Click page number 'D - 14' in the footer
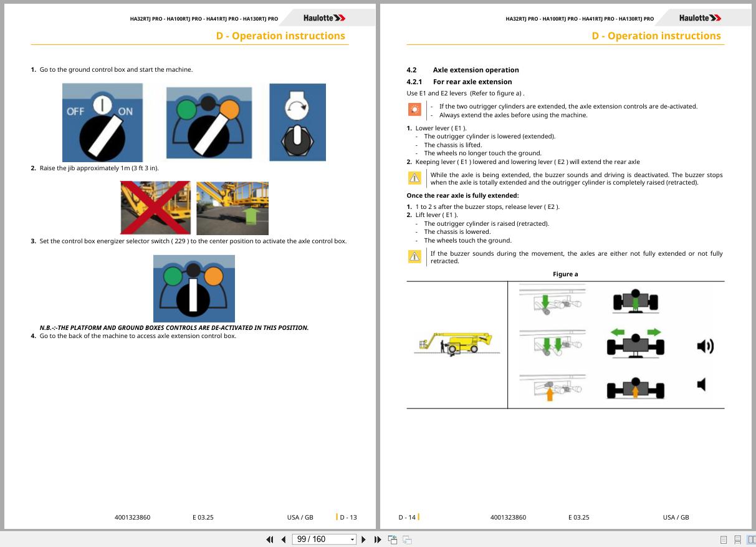 click(x=407, y=517)
